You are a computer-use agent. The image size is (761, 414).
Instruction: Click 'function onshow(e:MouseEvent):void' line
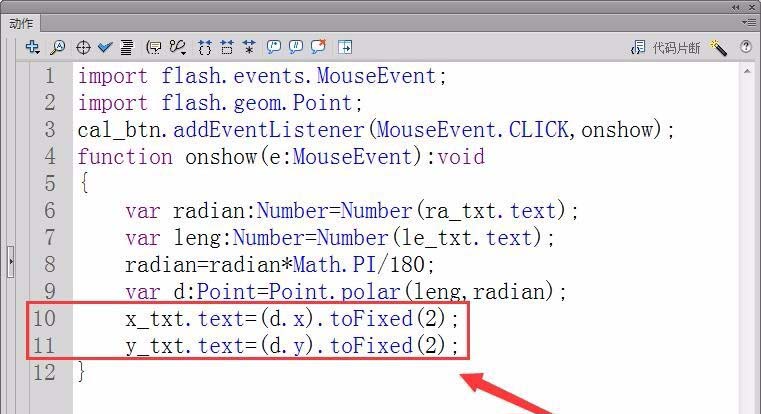pyautogui.click(x=281, y=157)
